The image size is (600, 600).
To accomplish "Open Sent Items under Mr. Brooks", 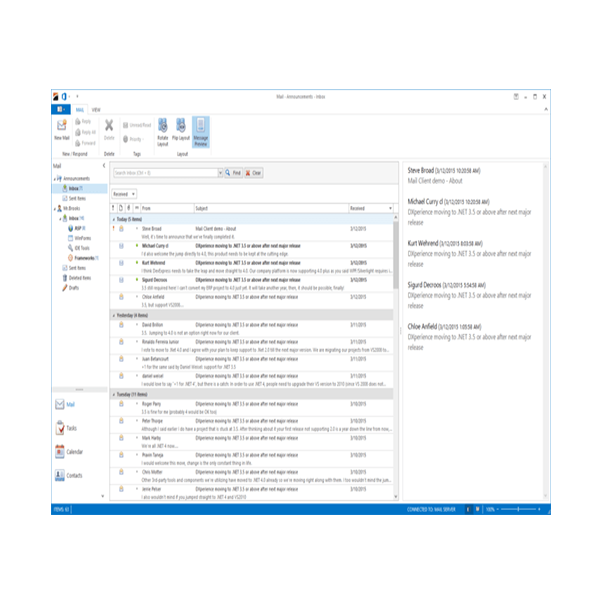I will (x=74, y=268).
